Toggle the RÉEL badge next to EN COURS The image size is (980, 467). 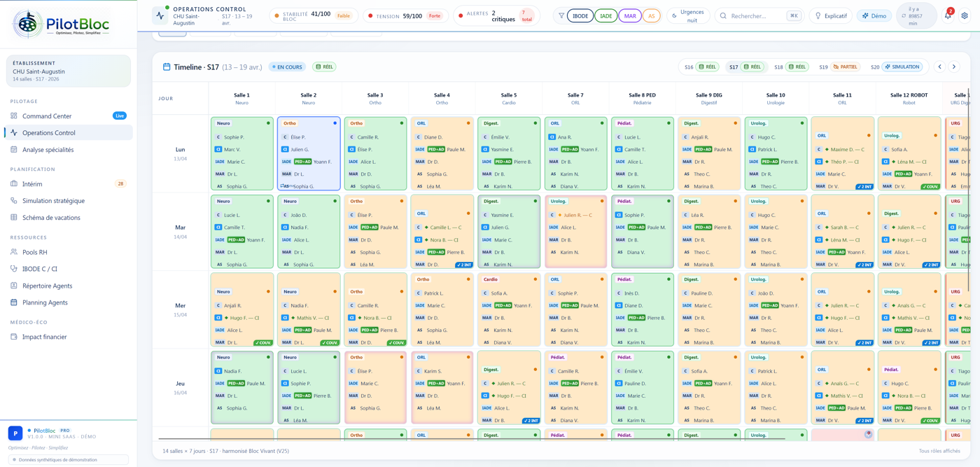(x=324, y=67)
